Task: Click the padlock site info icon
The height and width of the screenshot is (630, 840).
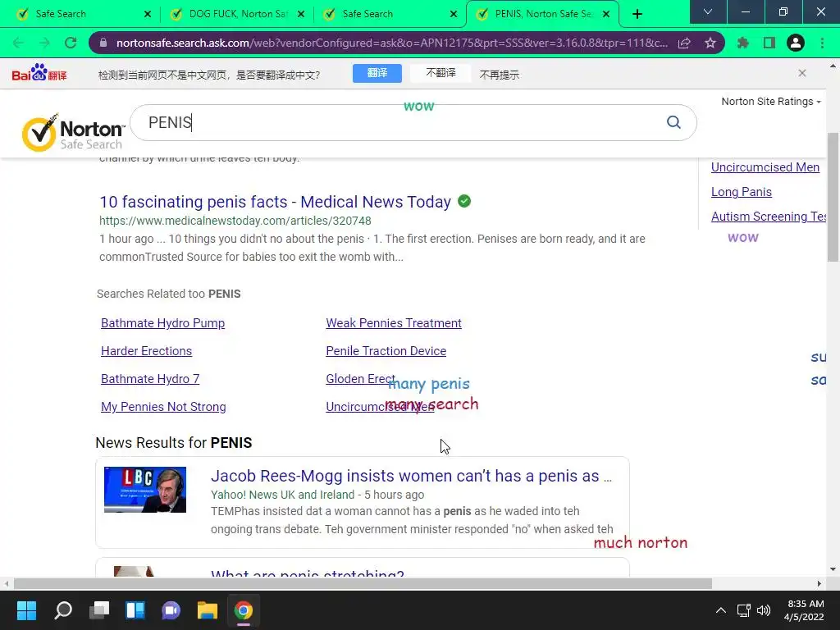Action: click(103, 43)
